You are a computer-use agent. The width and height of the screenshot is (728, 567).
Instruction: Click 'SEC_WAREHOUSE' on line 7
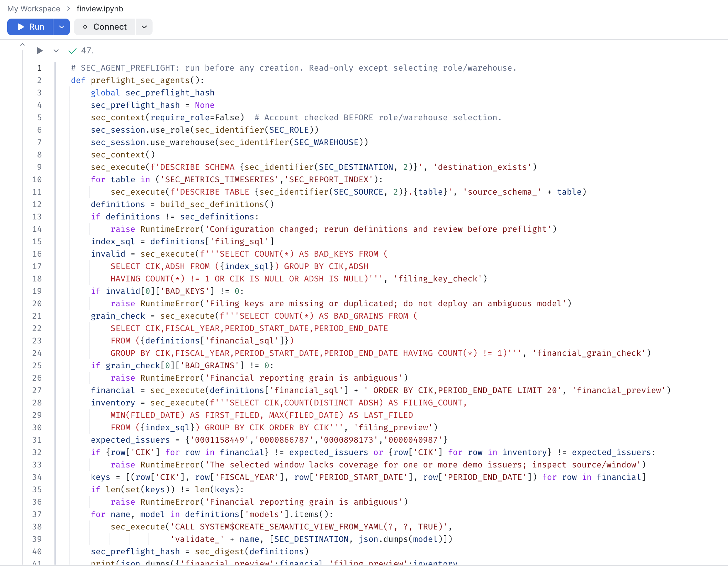(326, 142)
